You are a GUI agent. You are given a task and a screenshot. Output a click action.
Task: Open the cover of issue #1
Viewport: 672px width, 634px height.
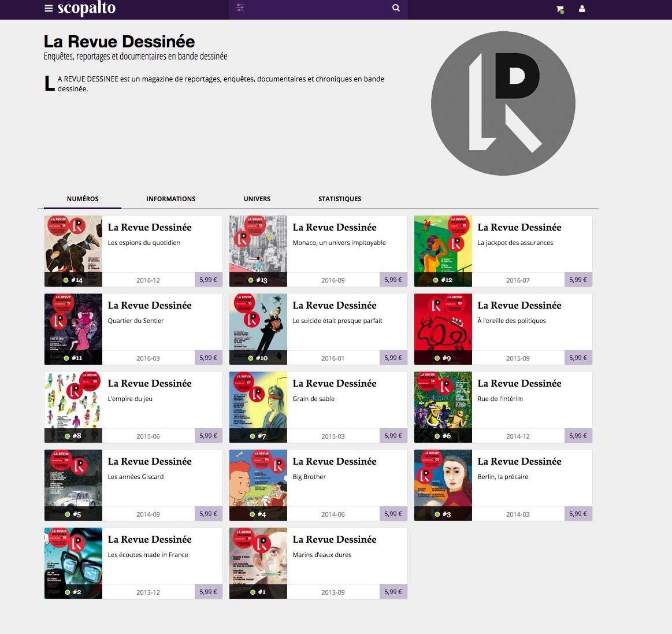[x=258, y=563]
